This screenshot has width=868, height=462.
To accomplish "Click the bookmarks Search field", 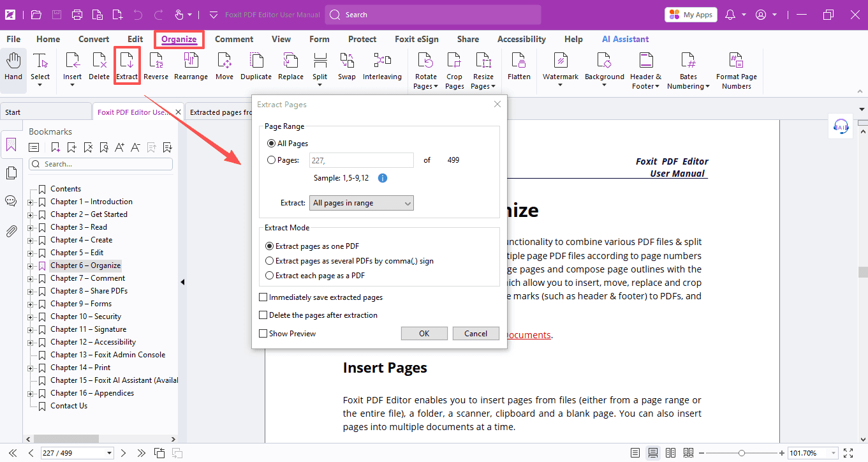I will pyautogui.click(x=101, y=164).
